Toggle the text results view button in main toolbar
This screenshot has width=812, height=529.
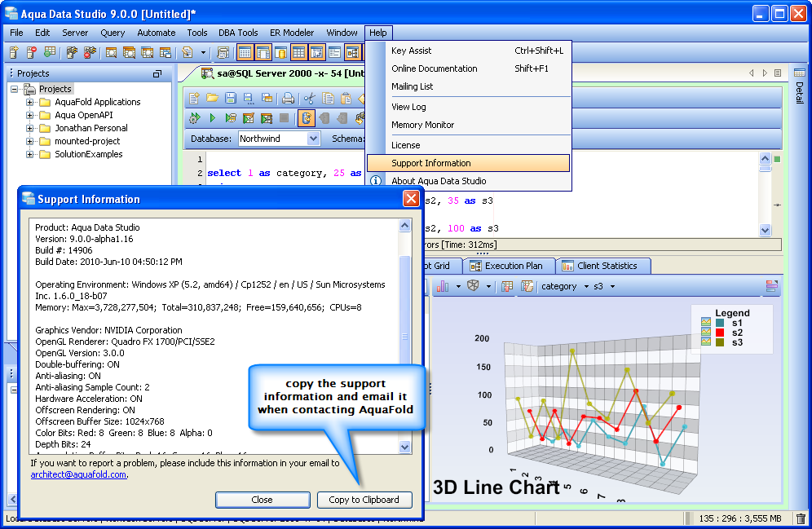coord(334,52)
